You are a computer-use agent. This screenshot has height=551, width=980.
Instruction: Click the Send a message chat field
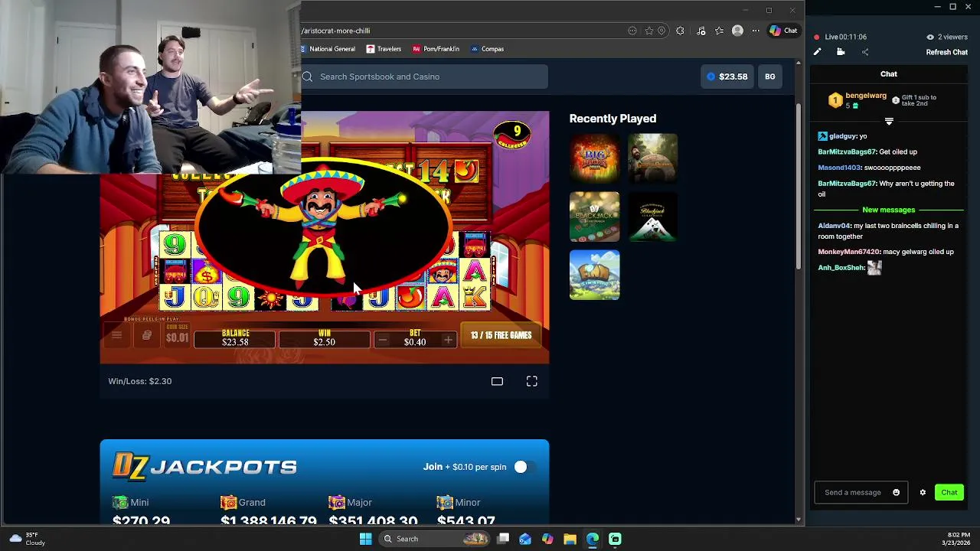(852, 493)
